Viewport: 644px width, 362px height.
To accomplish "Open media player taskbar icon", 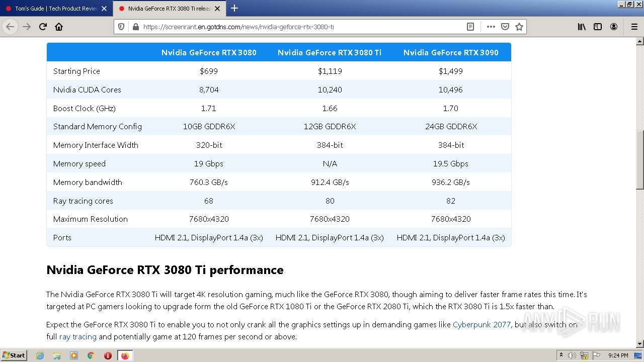I will click(74, 355).
